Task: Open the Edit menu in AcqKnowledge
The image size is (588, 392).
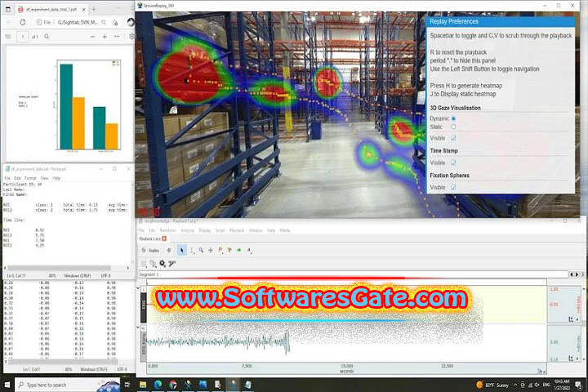Action: point(152,230)
